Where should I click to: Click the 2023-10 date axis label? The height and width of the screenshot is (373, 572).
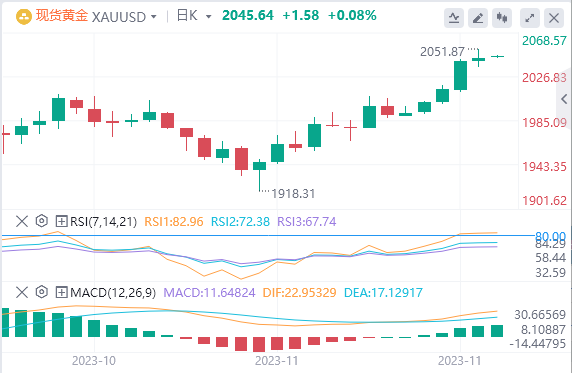(x=94, y=361)
